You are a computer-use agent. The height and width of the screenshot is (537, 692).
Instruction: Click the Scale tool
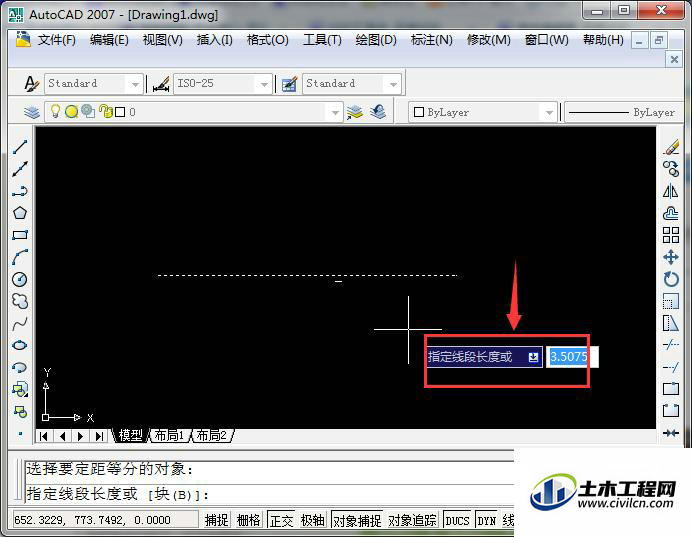point(671,301)
